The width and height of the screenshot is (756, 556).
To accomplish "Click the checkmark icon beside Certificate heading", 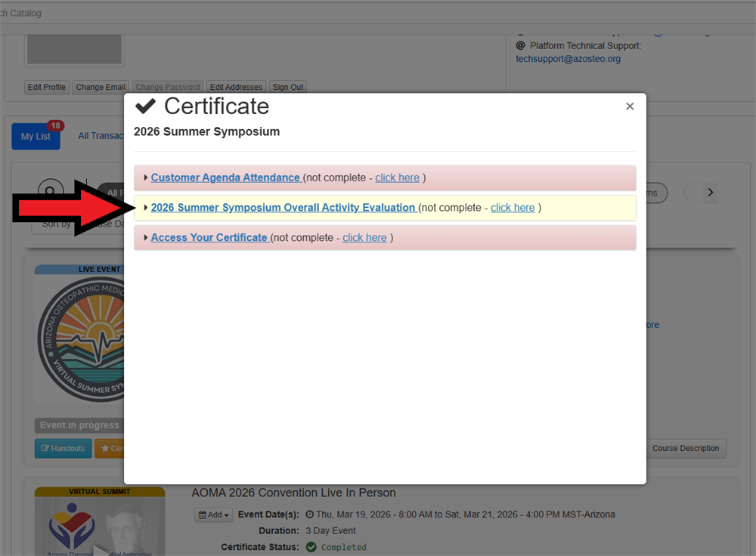I will [x=145, y=106].
